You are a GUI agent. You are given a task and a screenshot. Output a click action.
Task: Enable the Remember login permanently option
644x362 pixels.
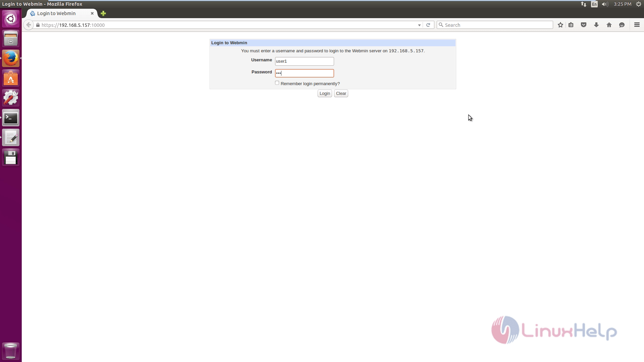point(276,83)
